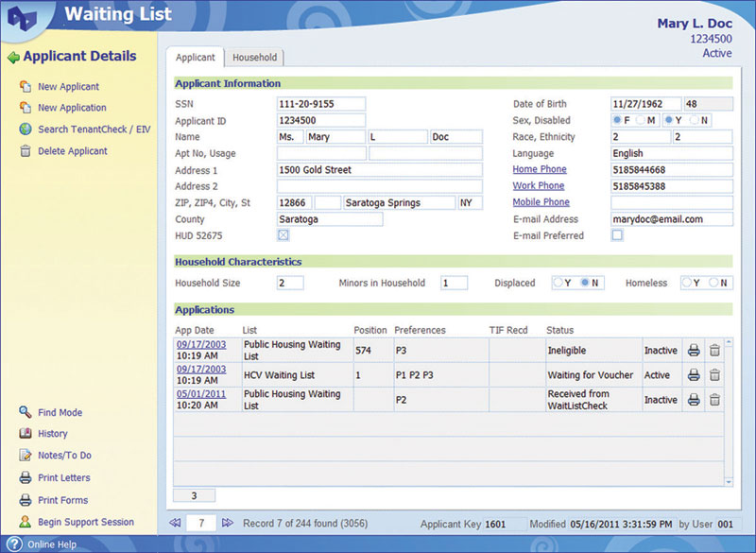Select Y for Displaced

coord(559,283)
